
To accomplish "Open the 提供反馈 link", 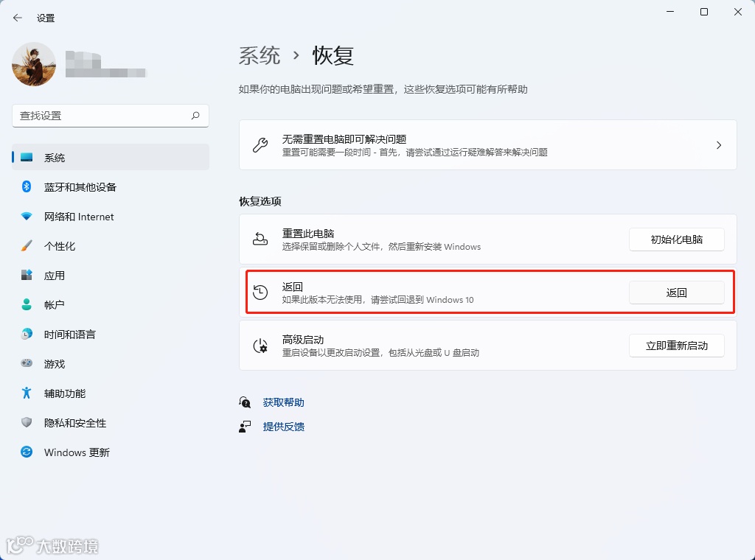I will [283, 426].
